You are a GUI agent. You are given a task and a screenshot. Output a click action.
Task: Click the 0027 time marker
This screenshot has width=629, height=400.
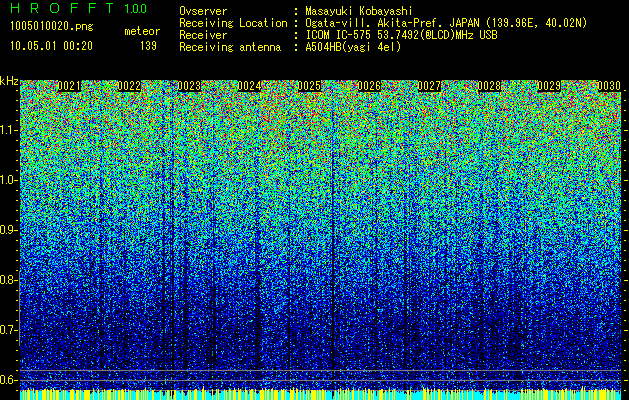click(x=429, y=86)
